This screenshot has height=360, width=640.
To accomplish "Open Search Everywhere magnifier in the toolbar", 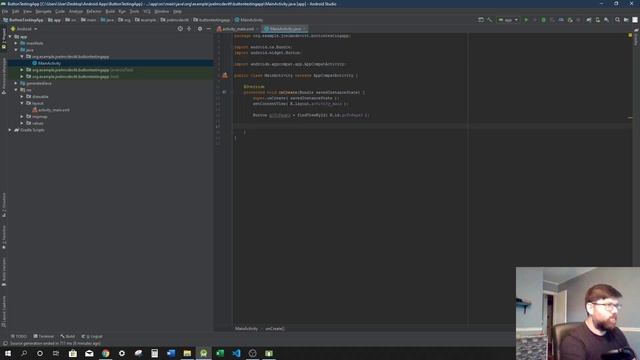I will (618, 20).
